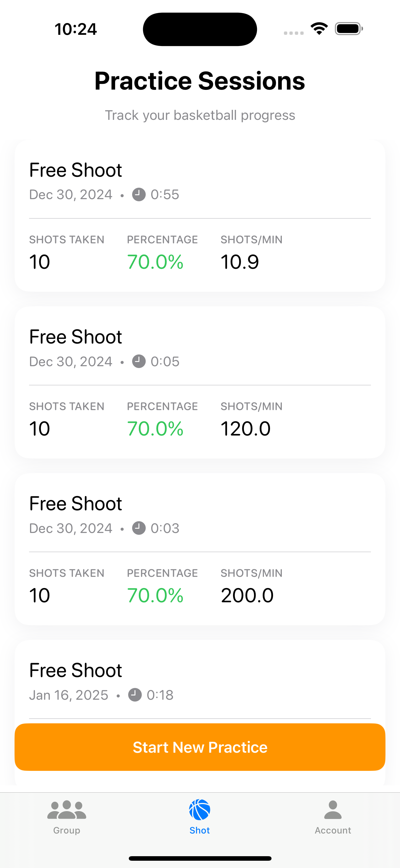This screenshot has width=400, height=868.
Task: Click clock icon beside 0:18 duration
Action: [135, 695]
